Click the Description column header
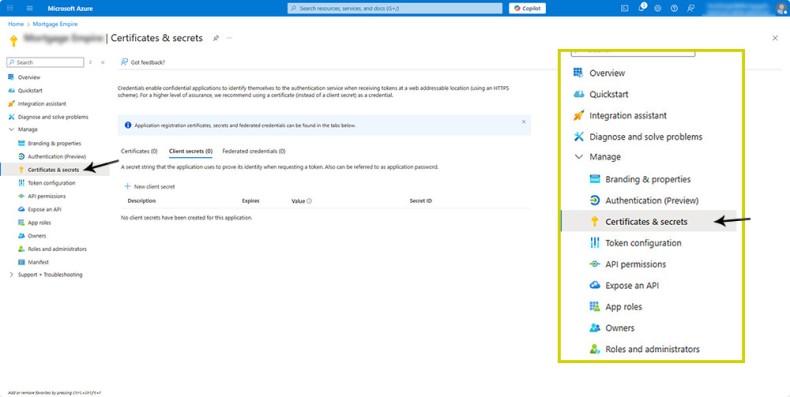 pos(142,201)
